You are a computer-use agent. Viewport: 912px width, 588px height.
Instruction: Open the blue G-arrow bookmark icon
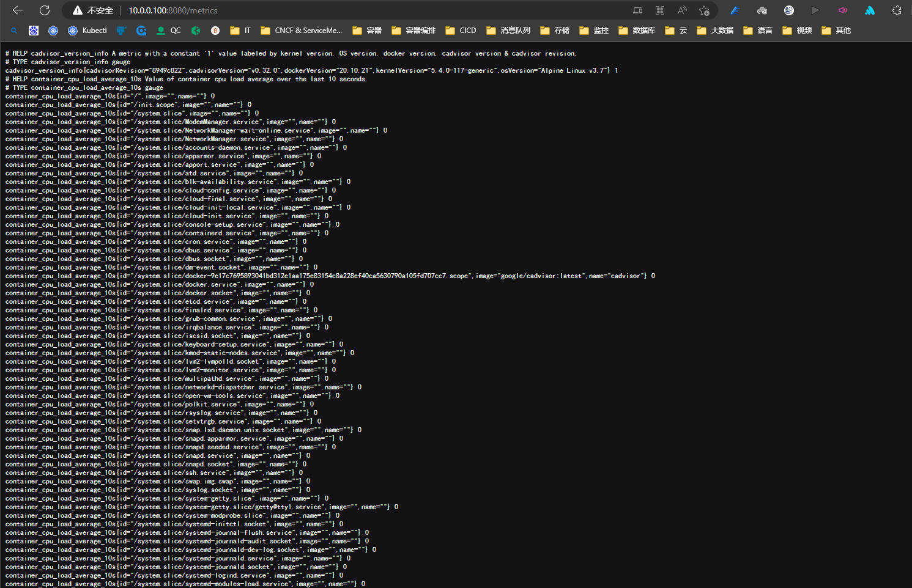(141, 30)
